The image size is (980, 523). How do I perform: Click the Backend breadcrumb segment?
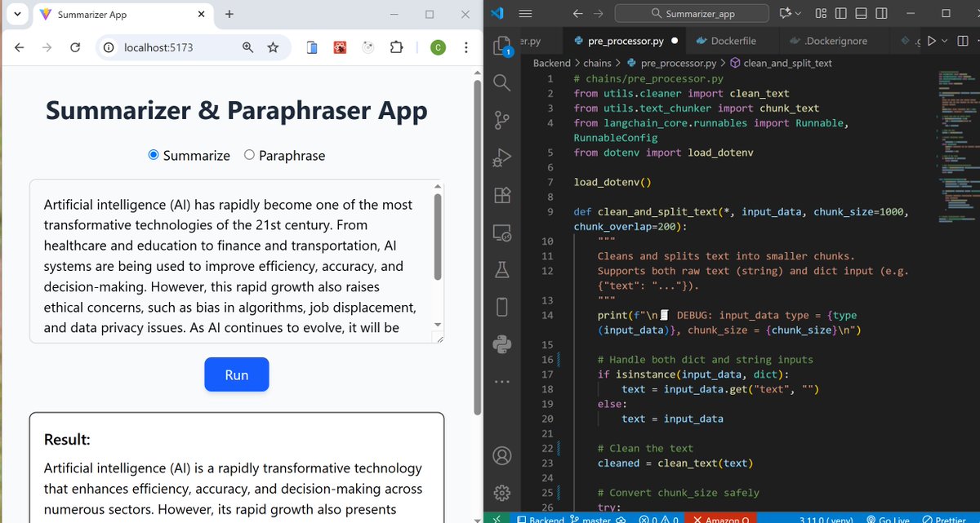(x=552, y=62)
